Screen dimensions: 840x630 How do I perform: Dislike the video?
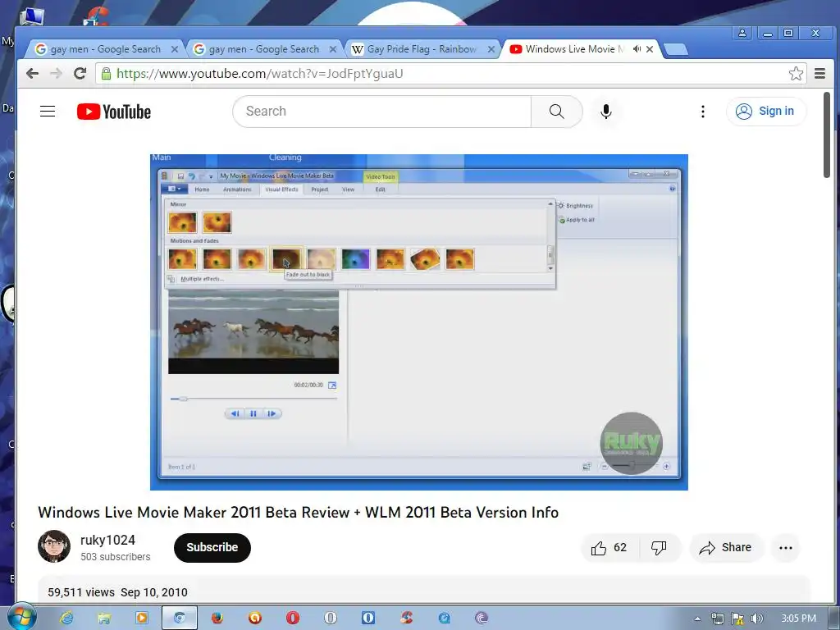[659, 547]
